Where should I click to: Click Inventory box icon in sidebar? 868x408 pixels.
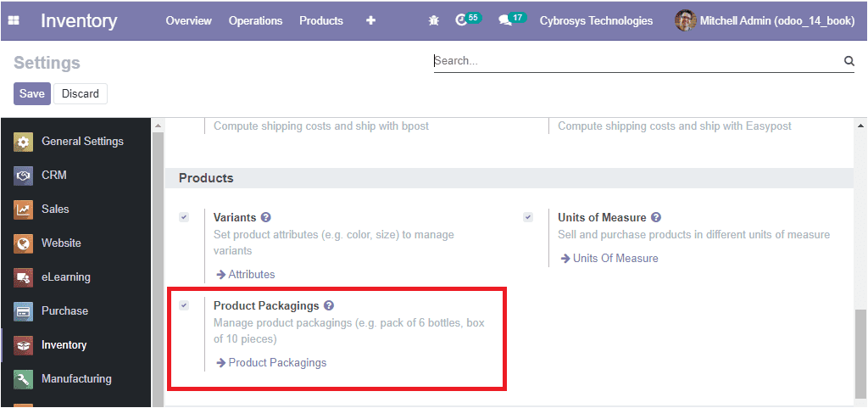[x=23, y=345]
